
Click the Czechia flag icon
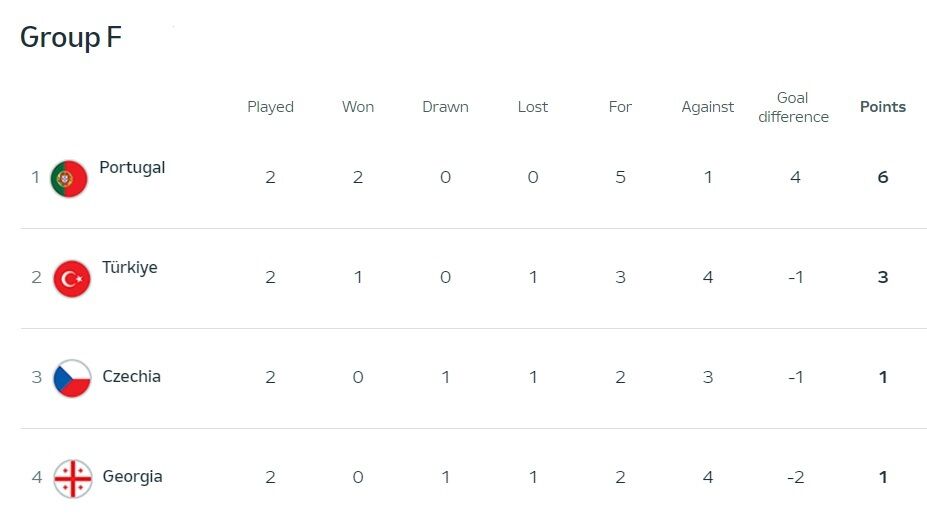tap(72, 378)
